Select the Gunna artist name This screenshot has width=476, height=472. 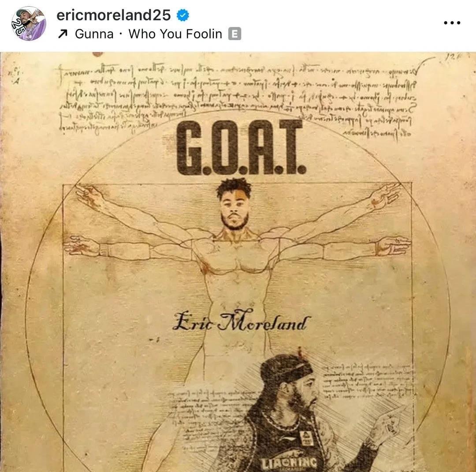click(x=94, y=34)
